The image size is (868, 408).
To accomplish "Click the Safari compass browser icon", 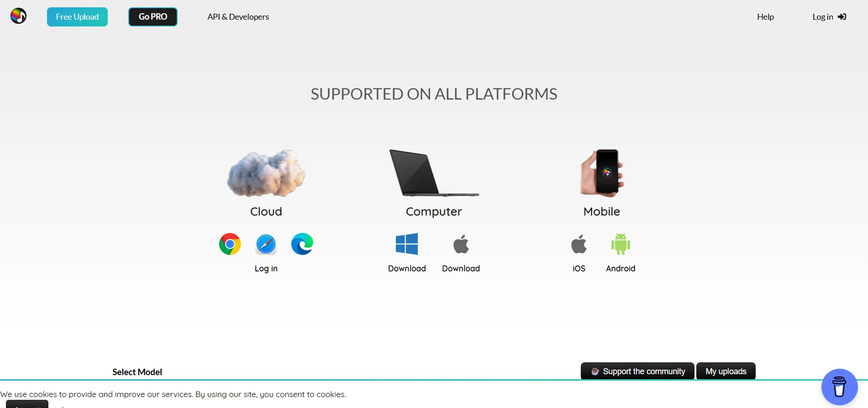I will (x=266, y=244).
